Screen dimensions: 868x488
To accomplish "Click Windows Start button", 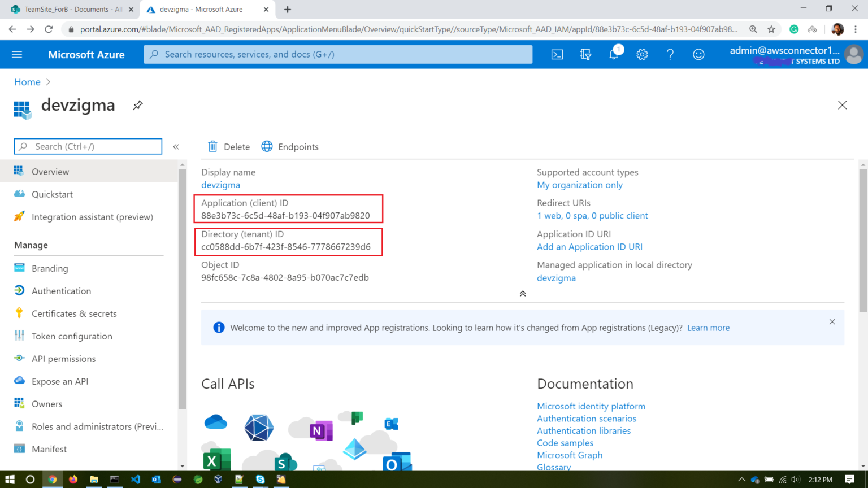I will pyautogui.click(x=10, y=480).
